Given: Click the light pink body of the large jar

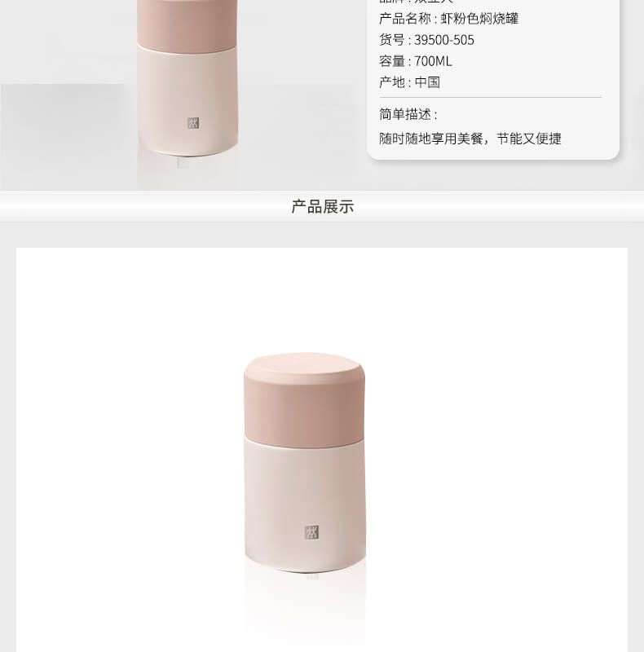Looking at the screenshot, I should (x=305, y=503).
